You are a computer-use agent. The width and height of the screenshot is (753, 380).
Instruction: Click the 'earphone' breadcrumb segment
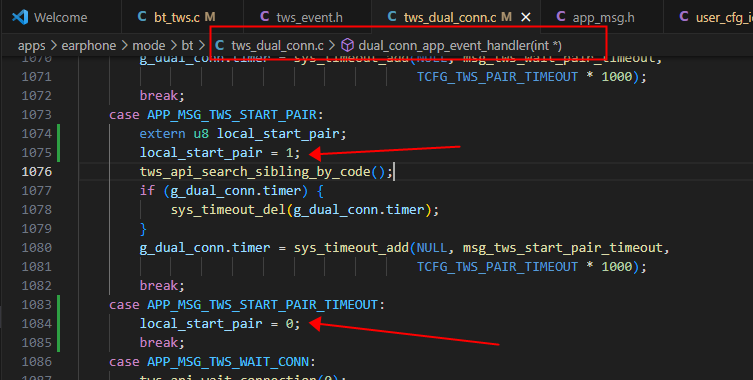(89, 46)
